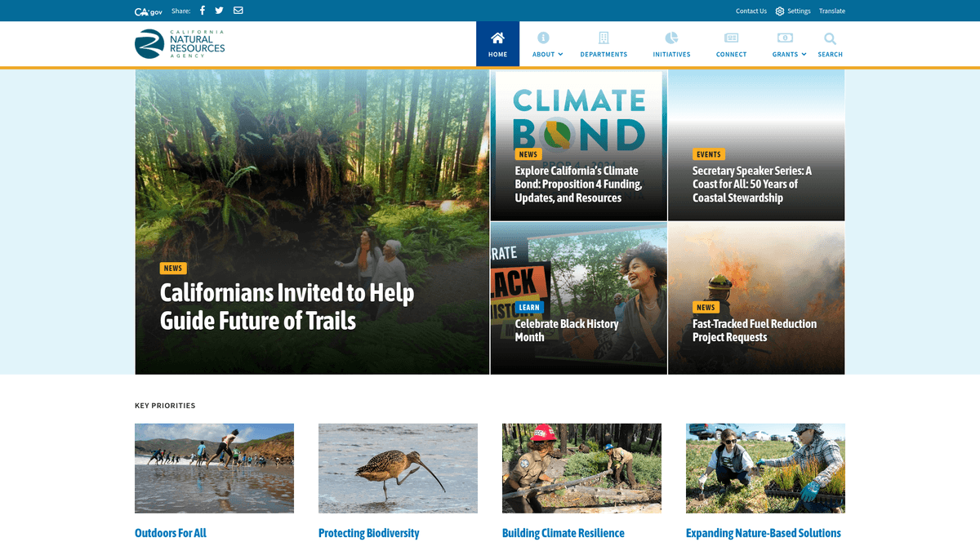Share the page via the Twitter icon

(219, 11)
